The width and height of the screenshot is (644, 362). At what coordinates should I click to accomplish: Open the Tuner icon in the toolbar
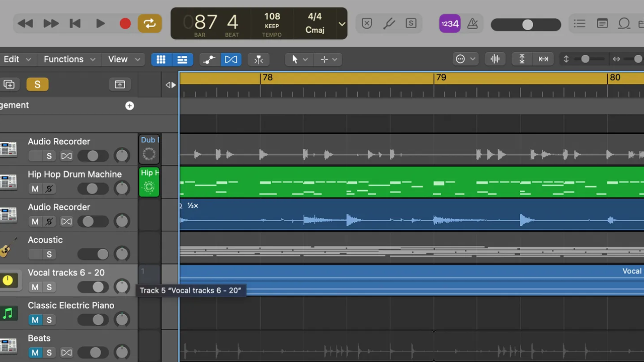(390, 24)
